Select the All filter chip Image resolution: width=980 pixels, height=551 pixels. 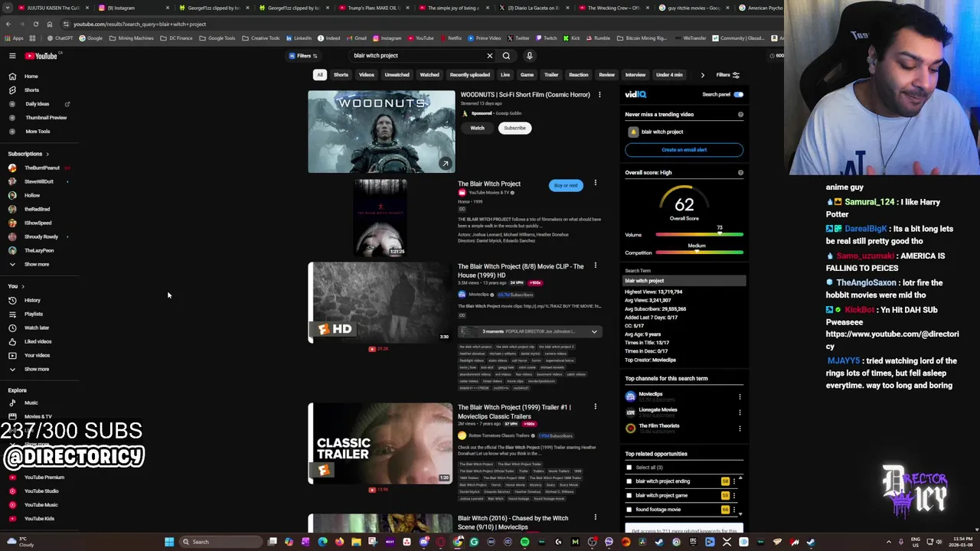(320, 75)
